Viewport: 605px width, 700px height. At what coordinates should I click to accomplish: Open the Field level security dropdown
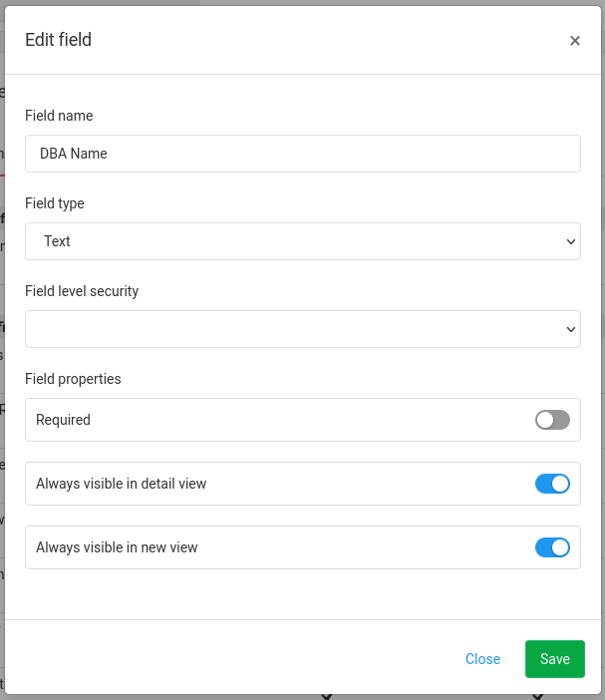[x=303, y=329]
